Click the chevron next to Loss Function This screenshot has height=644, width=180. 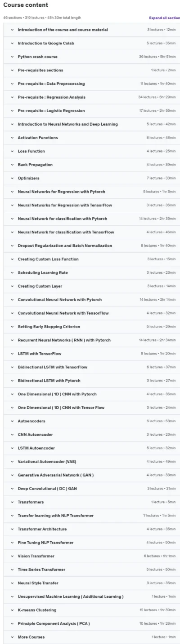point(12,151)
